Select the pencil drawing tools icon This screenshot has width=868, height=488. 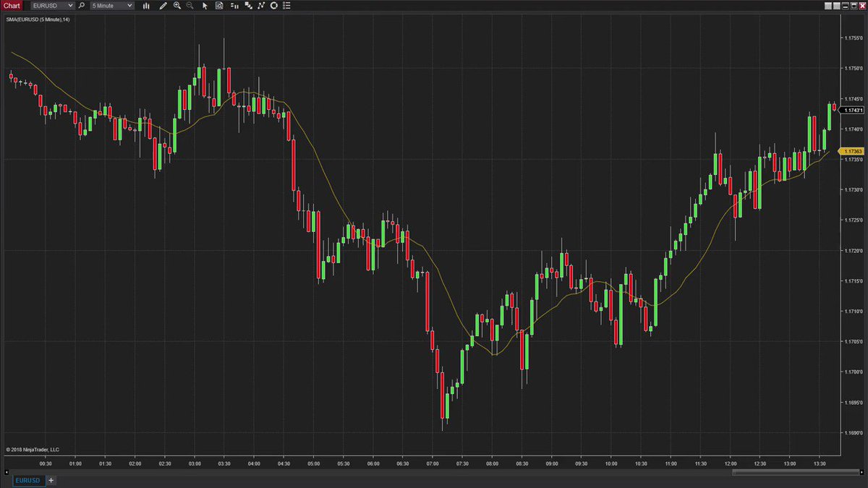163,5
